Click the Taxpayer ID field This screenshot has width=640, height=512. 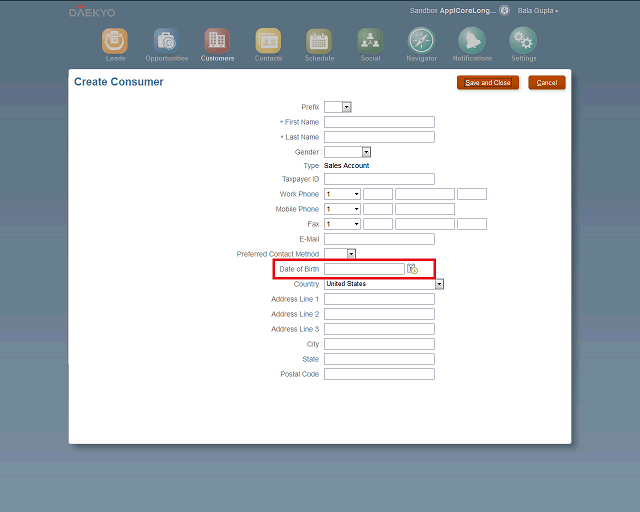(379, 179)
